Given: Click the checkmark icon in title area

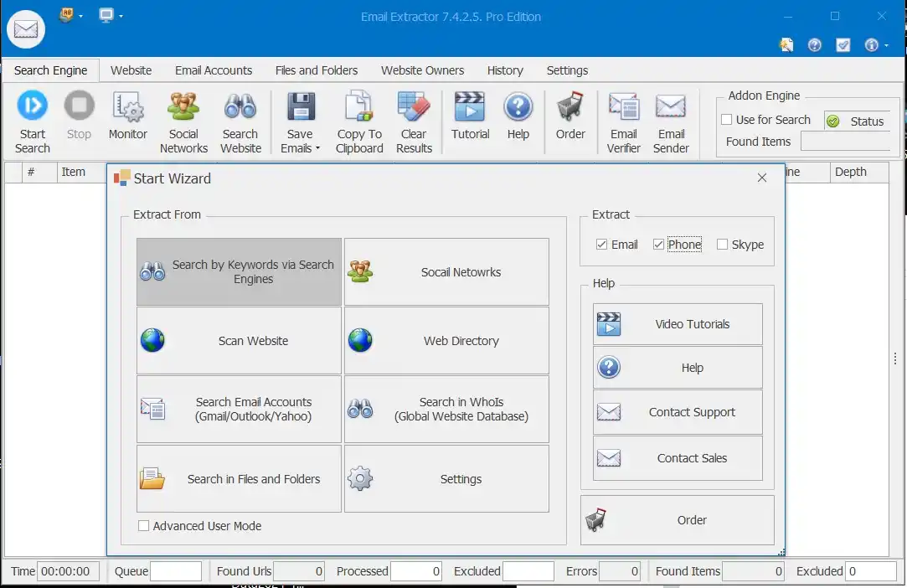Looking at the screenshot, I should tap(843, 44).
